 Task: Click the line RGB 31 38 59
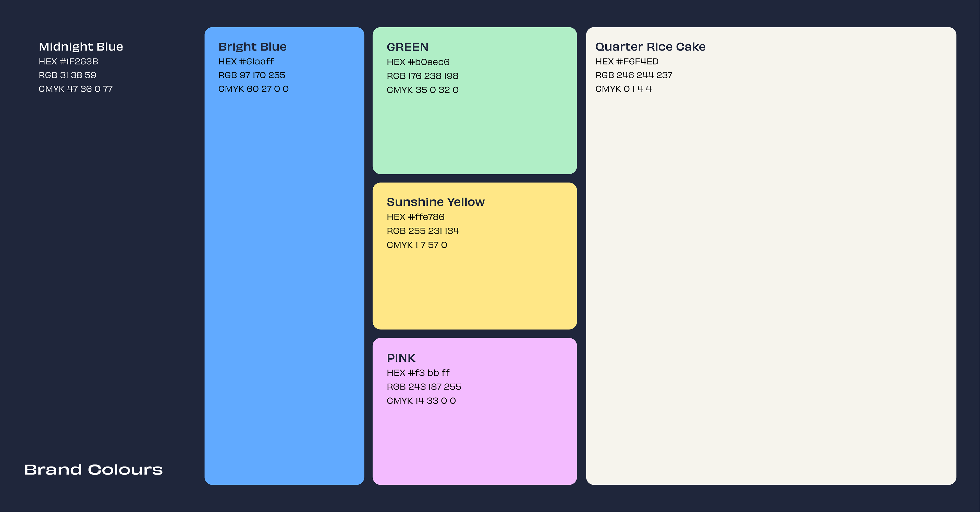(67, 75)
